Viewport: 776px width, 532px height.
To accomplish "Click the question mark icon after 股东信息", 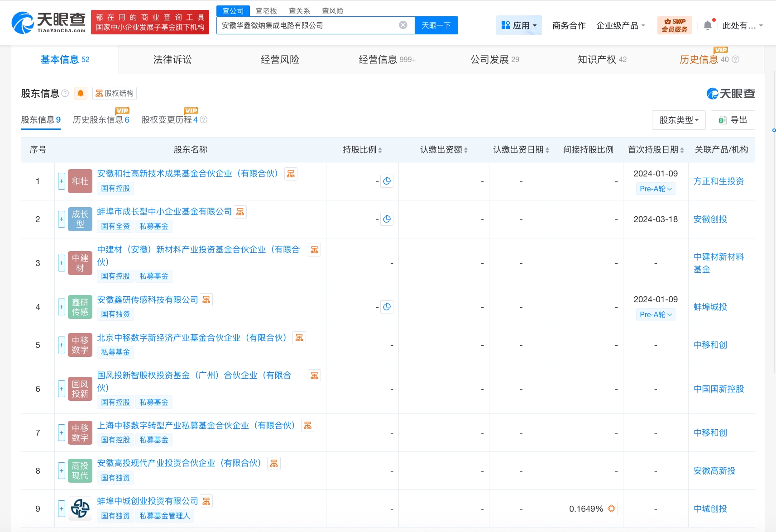I will tap(66, 93).
